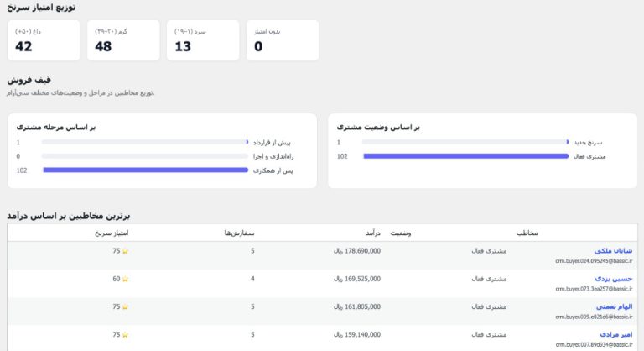Click email crm.buyer.073.3ea257@bassic.ir
The height and width of the screenshot is (351, 644).
[x=594, y=289]
